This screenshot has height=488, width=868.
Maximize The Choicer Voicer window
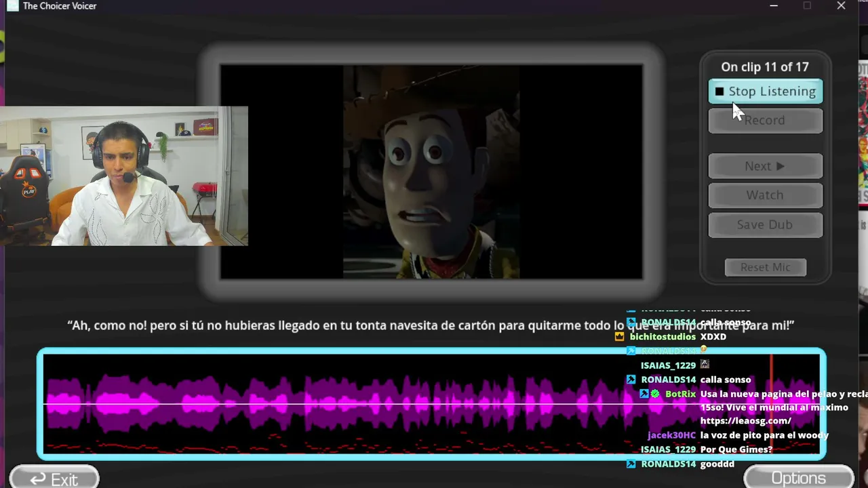(x=807, y=6)
